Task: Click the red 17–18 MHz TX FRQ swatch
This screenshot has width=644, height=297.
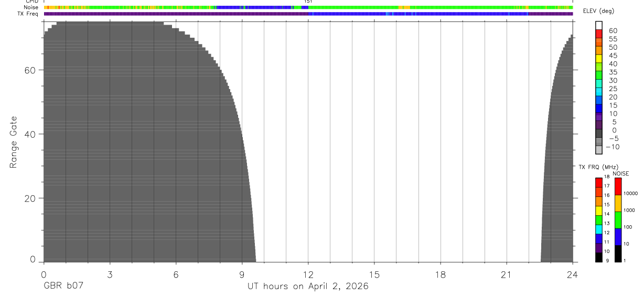Action: tap(599, 182)
